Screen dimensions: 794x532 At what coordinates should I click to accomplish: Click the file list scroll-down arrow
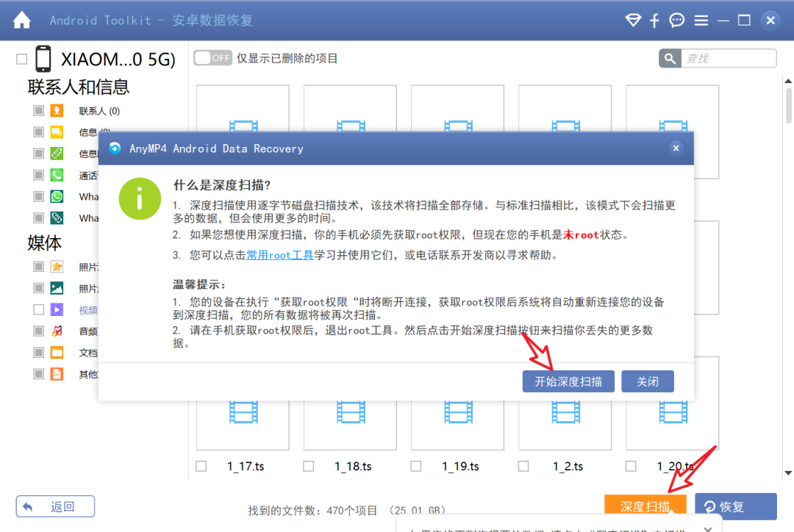[x=788, y=472]
